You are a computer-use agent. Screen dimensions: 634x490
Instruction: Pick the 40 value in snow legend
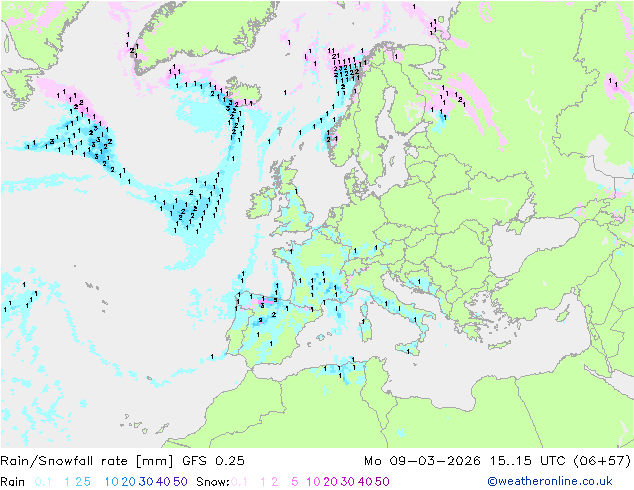click(x=365, y=482)
